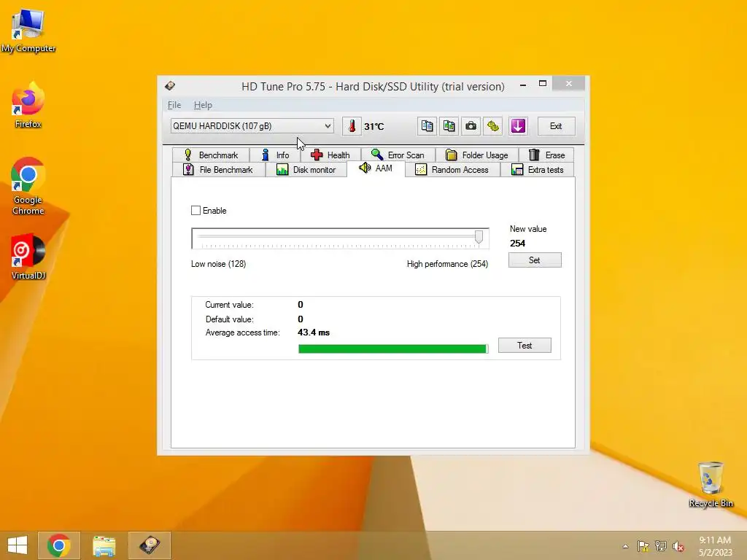Viewport: 747px width, 560px height.
Task: Click the Exit button
Action: tap(556, 126)
